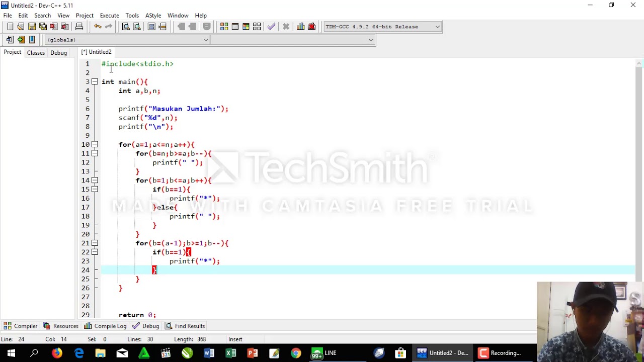Open the (globals) scope dropdown
Viewport: 644px width, 362px height.
(x=127, y=40)
